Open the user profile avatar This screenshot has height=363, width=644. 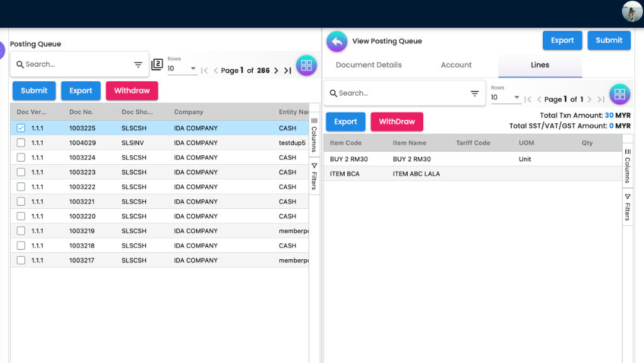631,11
